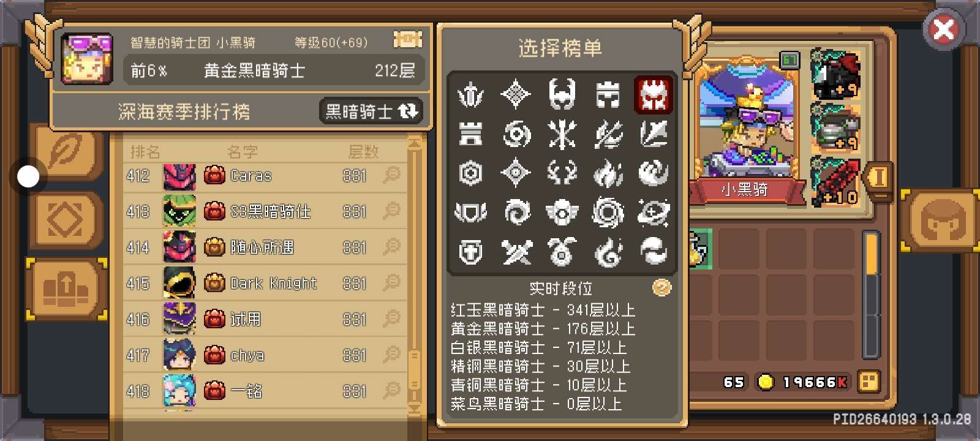This screenshot has width=980, height=441.
Task: Open the Dark Knight player row
Action: coord(265,283)
